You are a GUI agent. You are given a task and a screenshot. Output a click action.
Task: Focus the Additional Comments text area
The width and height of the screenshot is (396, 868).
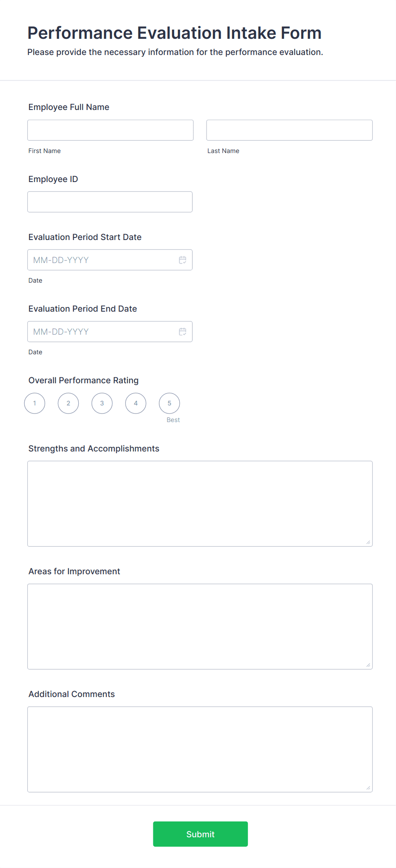pyautogui.click(x=200, y=749)
